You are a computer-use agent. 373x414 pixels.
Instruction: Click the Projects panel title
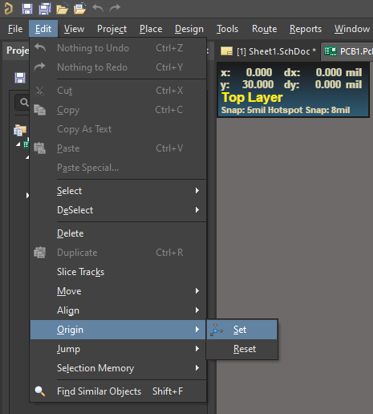(17, 51)
